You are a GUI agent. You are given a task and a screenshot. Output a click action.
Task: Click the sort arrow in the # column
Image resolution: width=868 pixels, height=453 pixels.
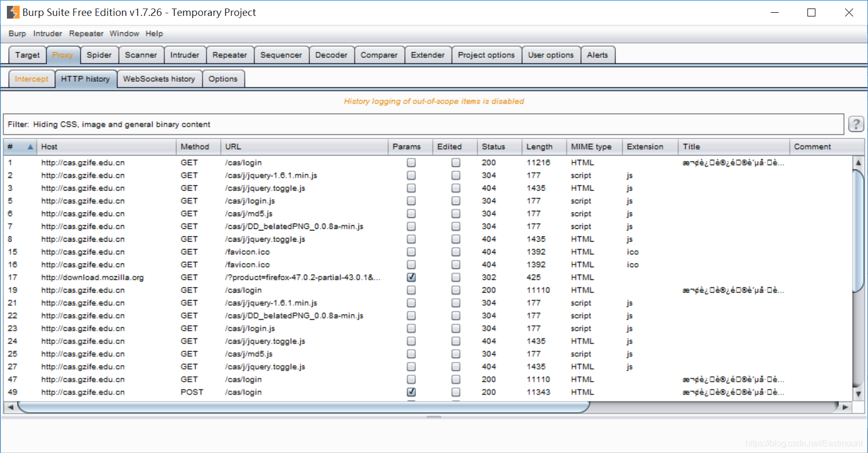pyautogui.click(x=30, y=147)
